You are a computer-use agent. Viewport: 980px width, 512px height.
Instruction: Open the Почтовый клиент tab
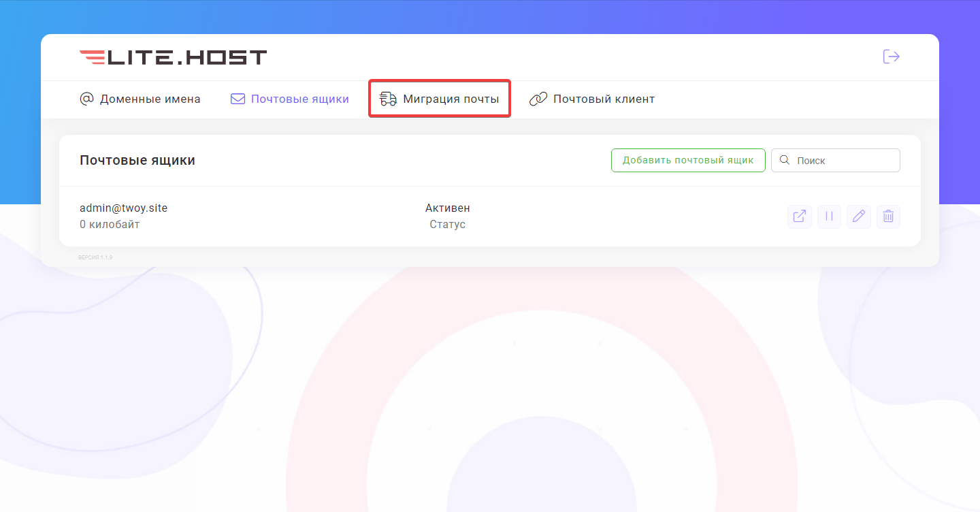tap(592, 99)
